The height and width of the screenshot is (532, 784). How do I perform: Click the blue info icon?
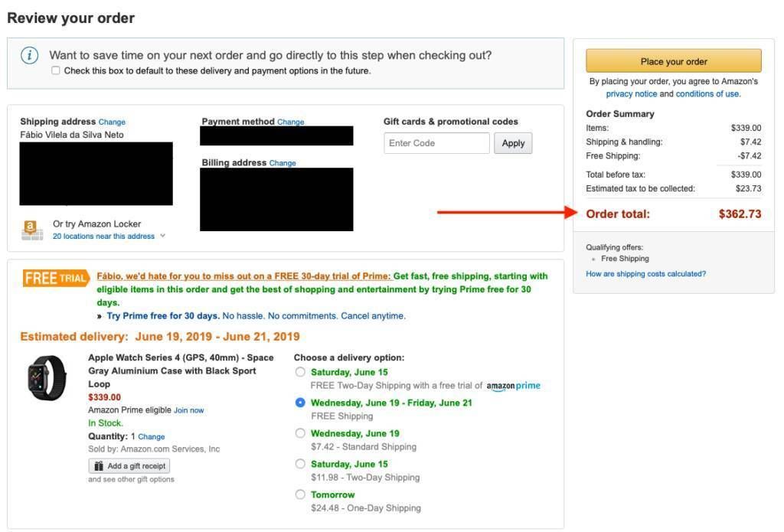pyautogui.click(x=30, y=55)
